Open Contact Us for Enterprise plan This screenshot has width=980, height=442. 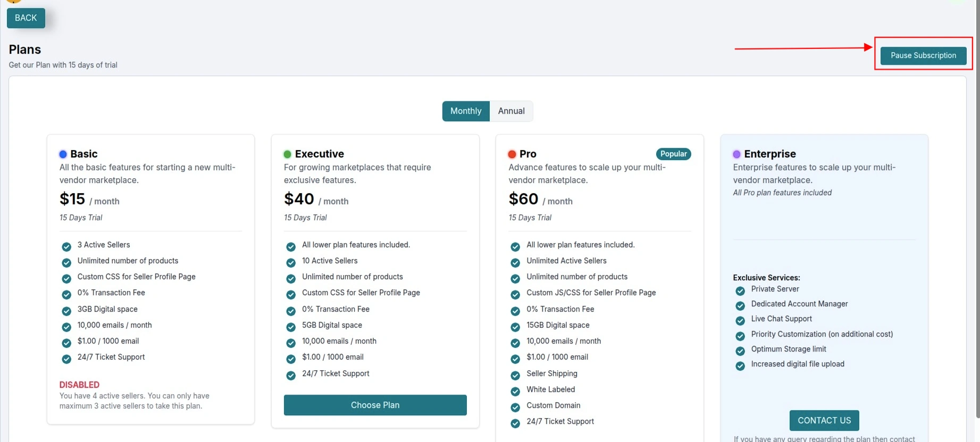pos(824,420)
